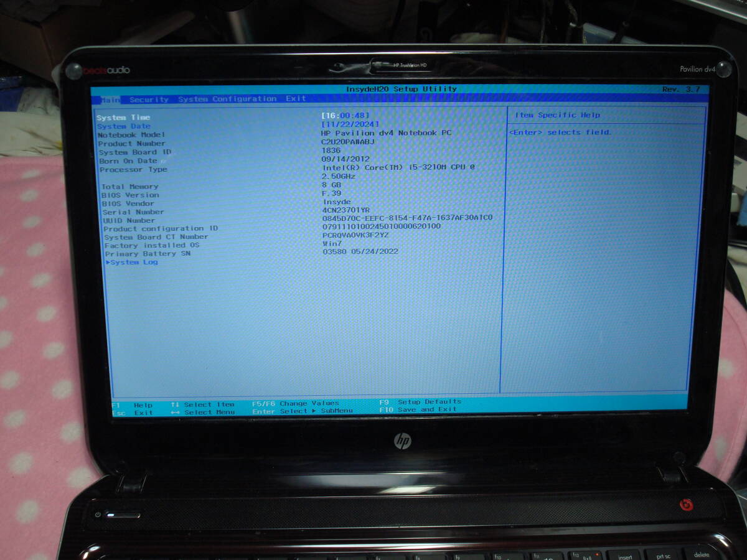Screen dimensions: 747x560
Task: Click the System Board ID label
Action: [135, 152]
